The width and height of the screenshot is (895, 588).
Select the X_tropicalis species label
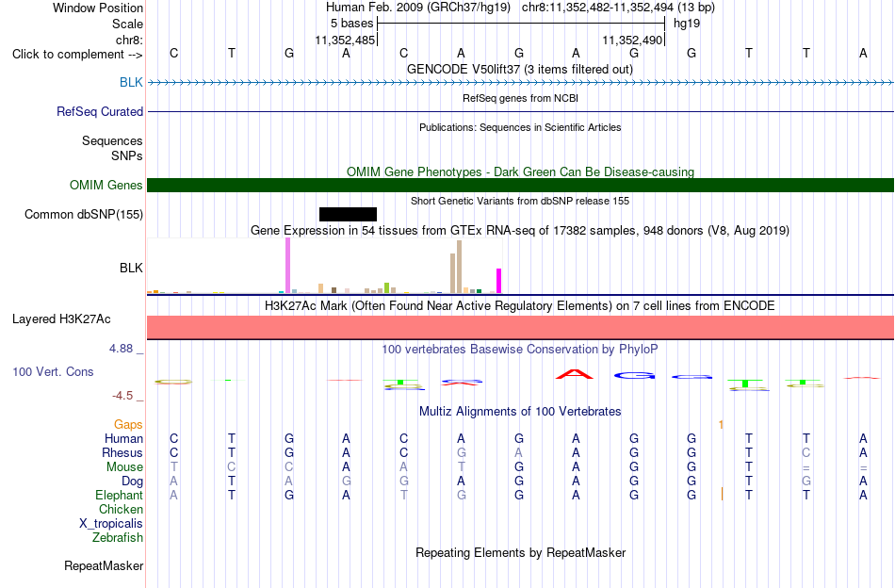click(111, 523)
